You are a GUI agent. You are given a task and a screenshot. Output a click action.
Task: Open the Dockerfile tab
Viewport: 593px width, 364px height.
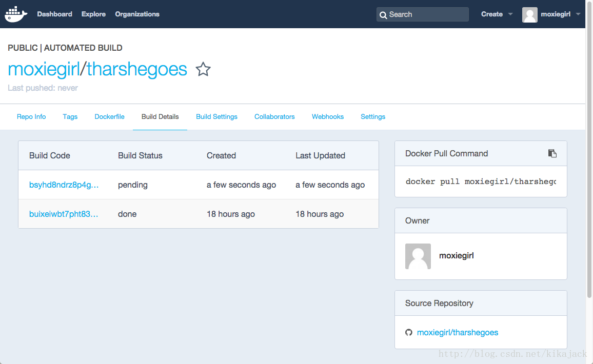coord(109,117)
